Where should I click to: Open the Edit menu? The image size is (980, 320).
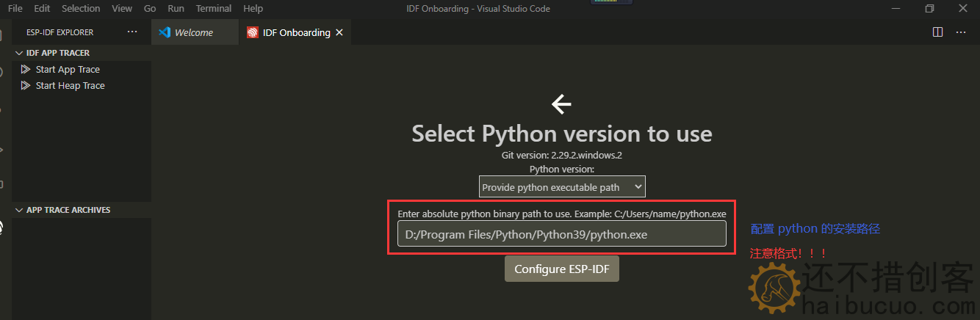[x=42, y=9]
